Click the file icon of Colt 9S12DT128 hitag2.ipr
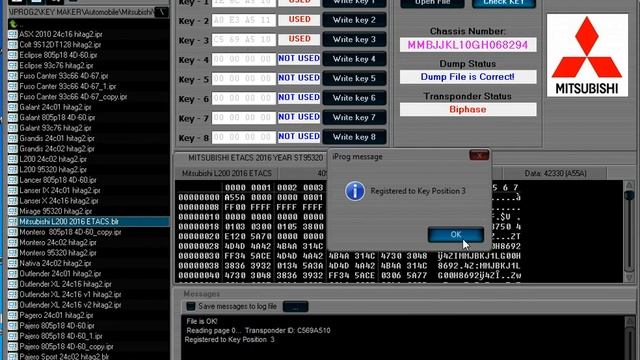This screenshot has width=640, height=360. coord(13,45)
